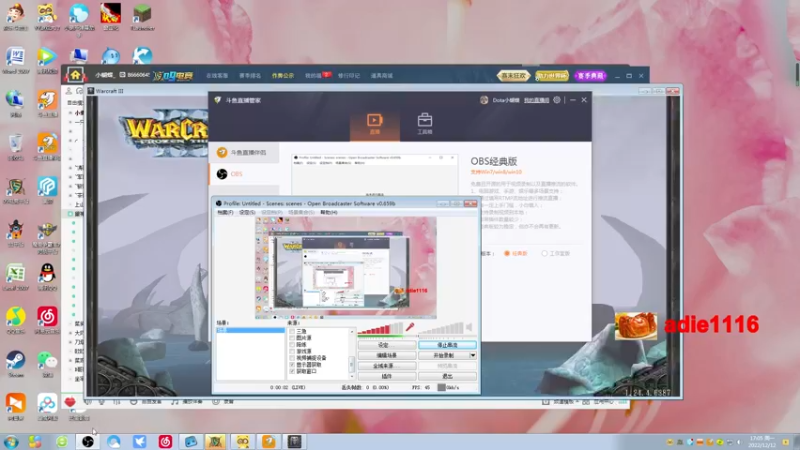
Task: Open 道具商城 in 09 platform nav
Action: pyautogui.click(x=381, y=76)
